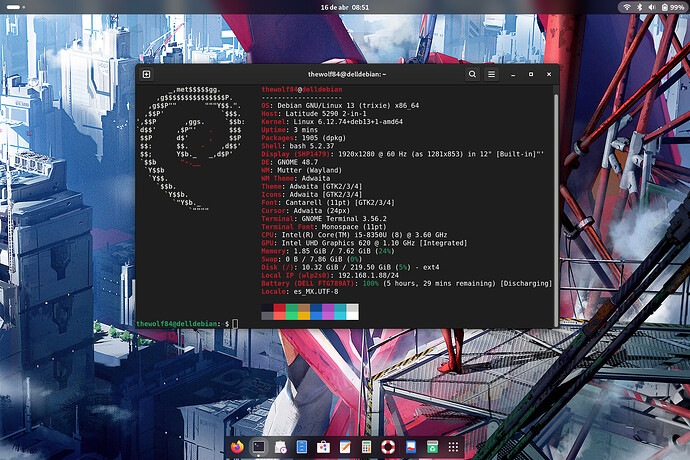Click the Terminal GNOME Terminal 3.56.2 line
Viewport: 690px width, 460px height.
[324, 219]
